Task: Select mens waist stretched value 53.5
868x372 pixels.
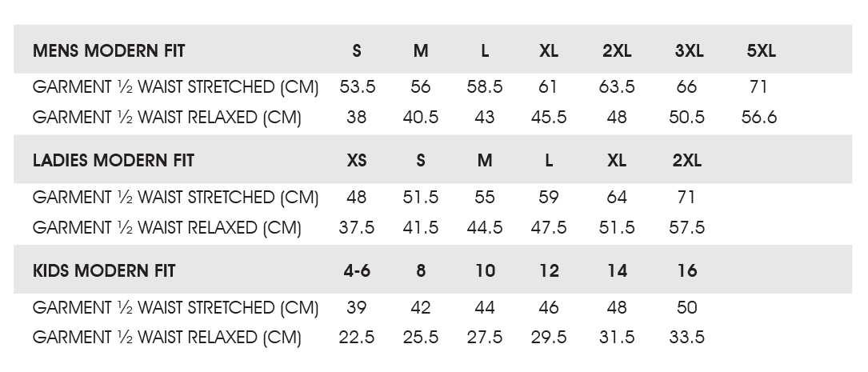Action: [357, 87]
